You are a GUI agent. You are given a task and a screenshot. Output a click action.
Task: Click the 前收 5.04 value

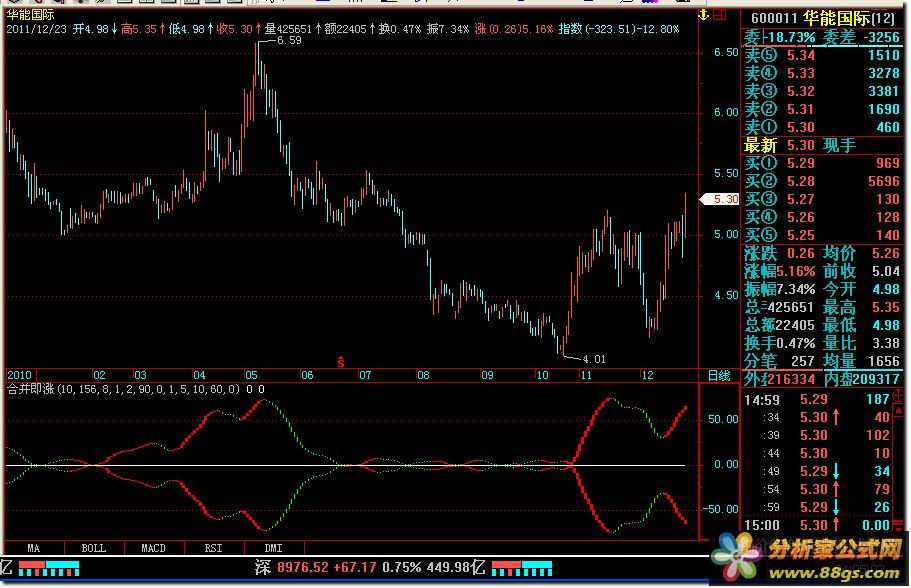click(885, 271)
